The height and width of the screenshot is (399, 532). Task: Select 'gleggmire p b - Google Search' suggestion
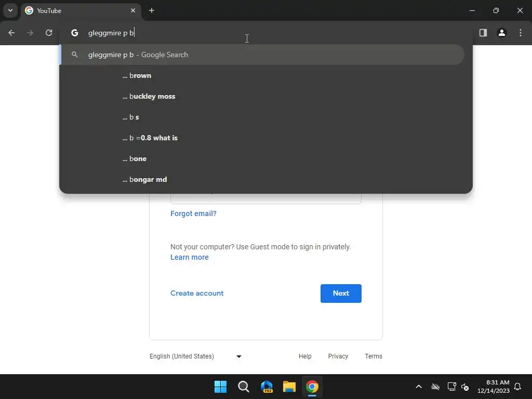pyautogui.click(x=262, y=55)
